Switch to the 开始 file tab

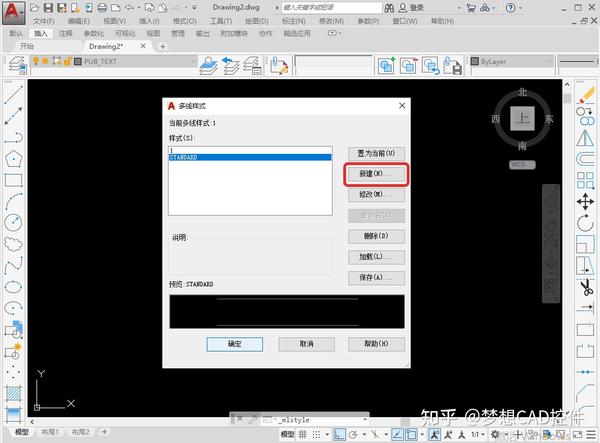coord(27,46)
